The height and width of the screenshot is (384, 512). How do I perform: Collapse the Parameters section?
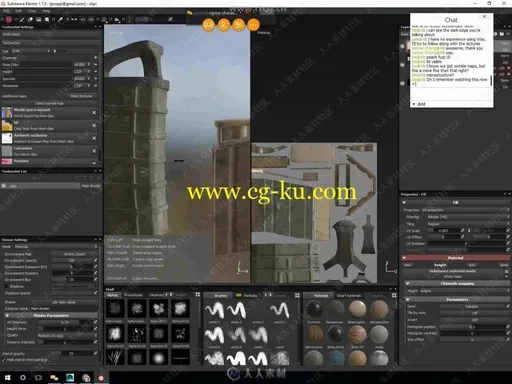coord(407,299)
